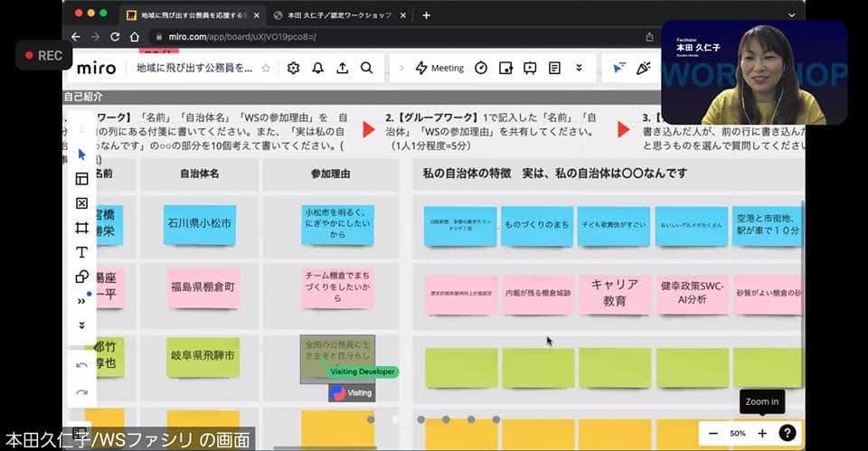Close the 本田久仁子 workshop tab
Screen dimensions: 868x451
pos(403,15)
